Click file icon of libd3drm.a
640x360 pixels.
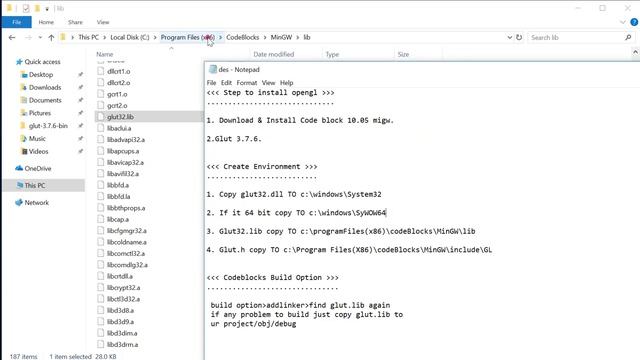100,344
